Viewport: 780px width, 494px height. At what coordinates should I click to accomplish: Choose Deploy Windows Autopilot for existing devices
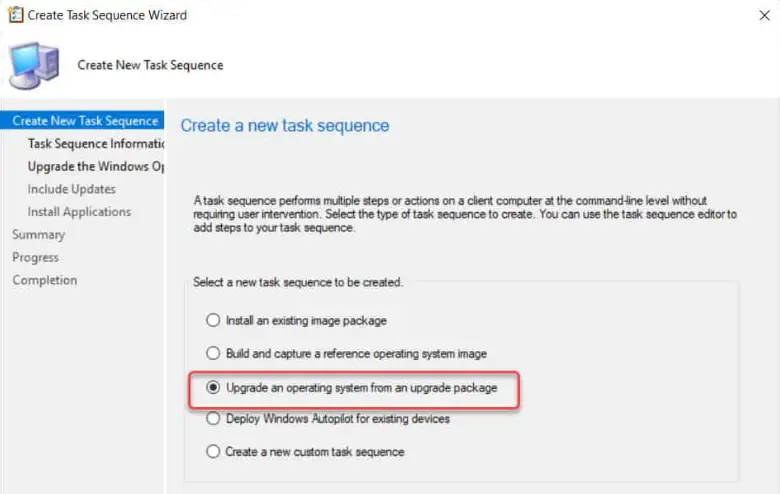click(212, 418)
